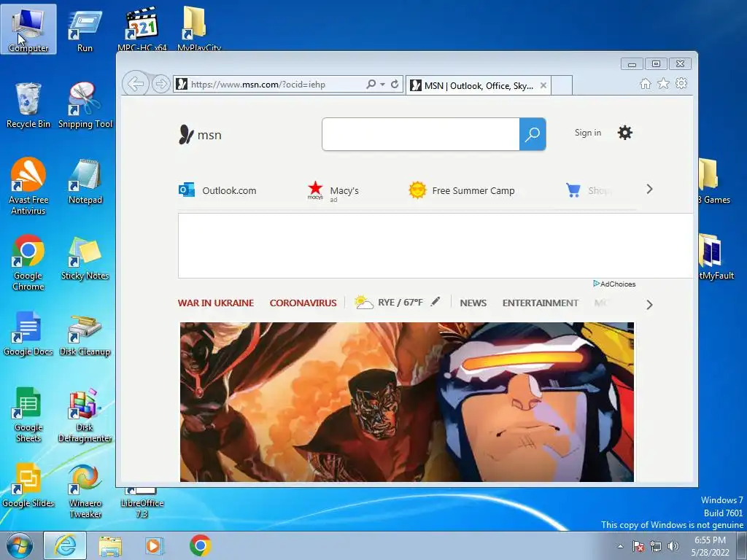747x560 pixels.
Task: Click the MSN web search box
Action: click(421, 134)
